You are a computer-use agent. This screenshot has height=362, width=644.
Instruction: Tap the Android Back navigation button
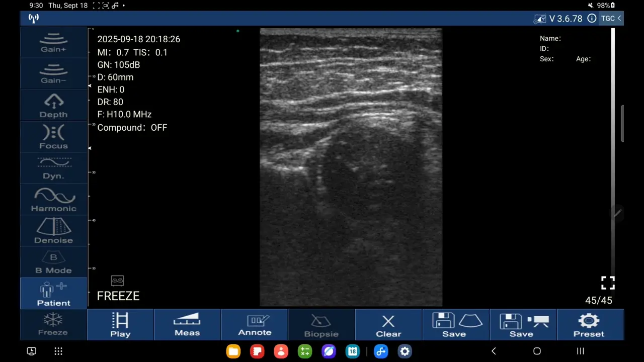pos(494,351)
